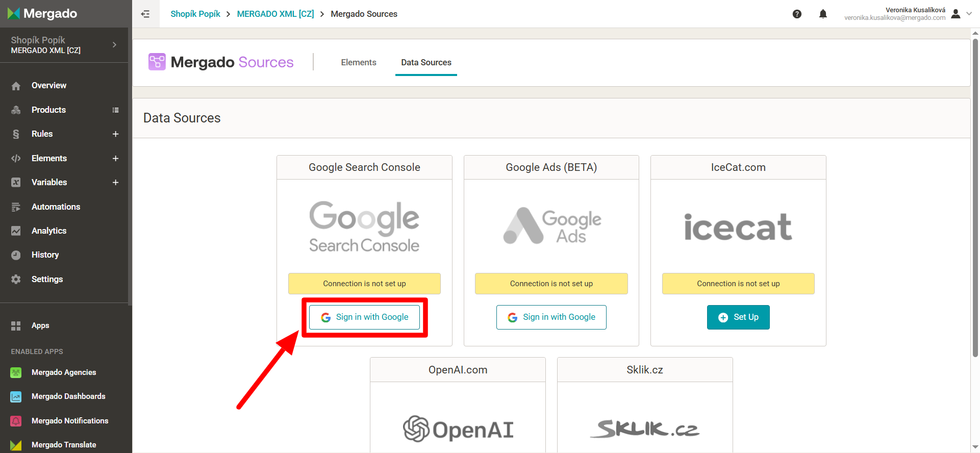Click the plus next to Rules
The width and height of the screenshot is (980, 453).
coord(115,134)
